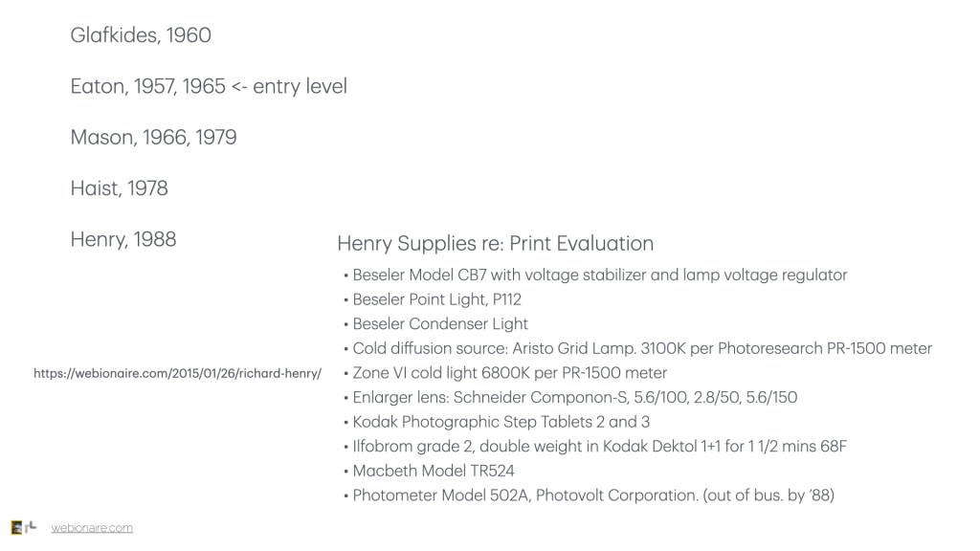Click the Schneider Componon-S enlarger lens bullet
Image resolution: width=980 pixels, height=551 pixels.
point(574,397)
